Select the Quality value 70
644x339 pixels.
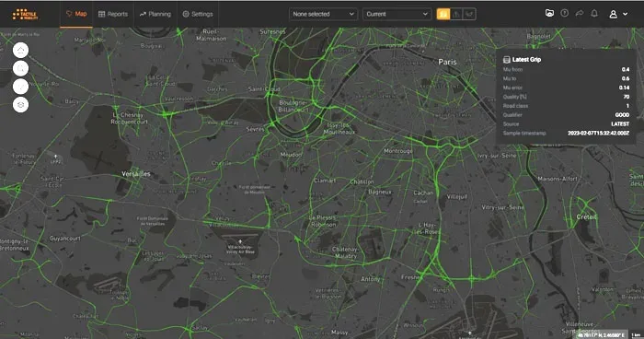tap(627, 97)
